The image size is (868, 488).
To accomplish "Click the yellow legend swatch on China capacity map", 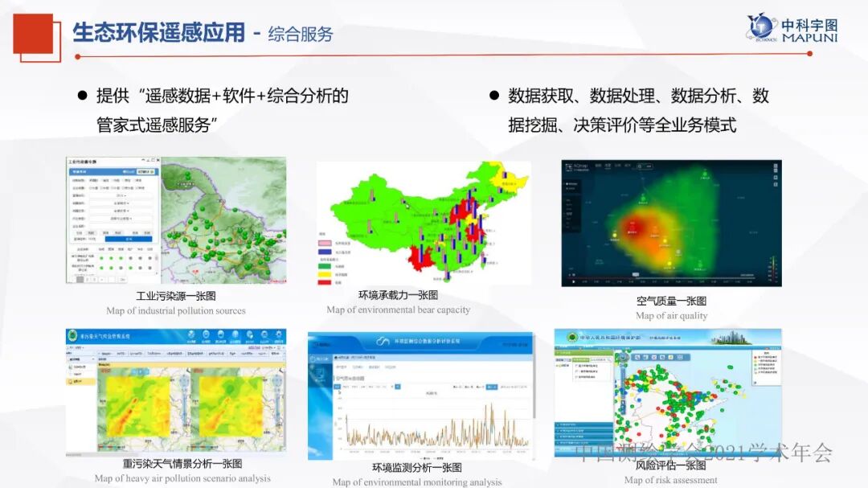I will [325, 274].
